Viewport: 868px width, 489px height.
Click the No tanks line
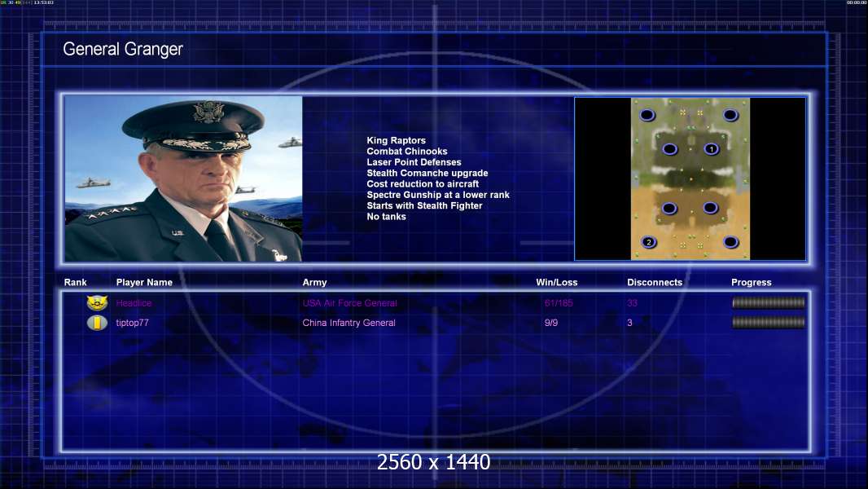coord(386,217)
